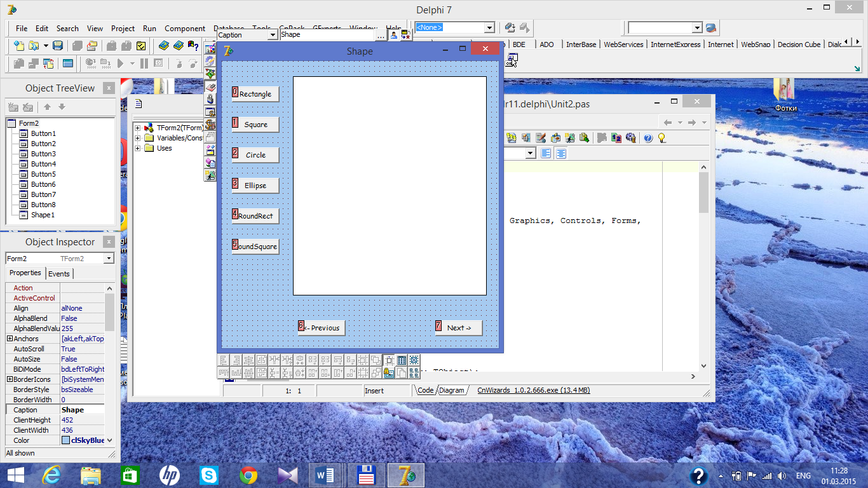Image resolution: width=868 pixels, height=488 pixels.
Task: Click the align left edges designer icon
Action: [224, 360]
